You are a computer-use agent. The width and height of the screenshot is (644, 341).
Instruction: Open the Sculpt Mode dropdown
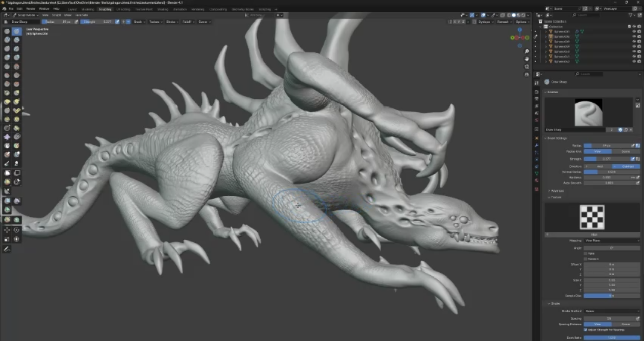[x=26, y=15]
